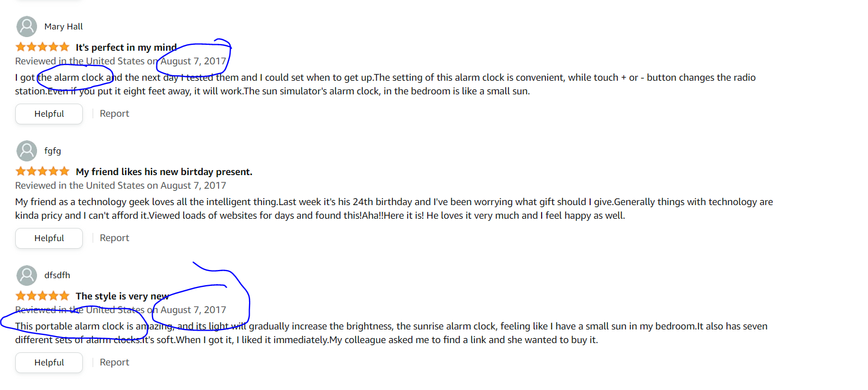
Task: Open review titled "The style is very new"
Action: pyautogui.click(x=123, y=296)
